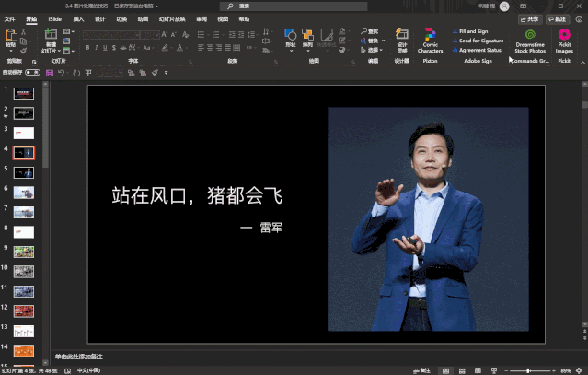Image resolution: width=588 pixels, height=375 pixels.
Task: Switch to the 设计 Design tab
Action: [x=99, y=19]
